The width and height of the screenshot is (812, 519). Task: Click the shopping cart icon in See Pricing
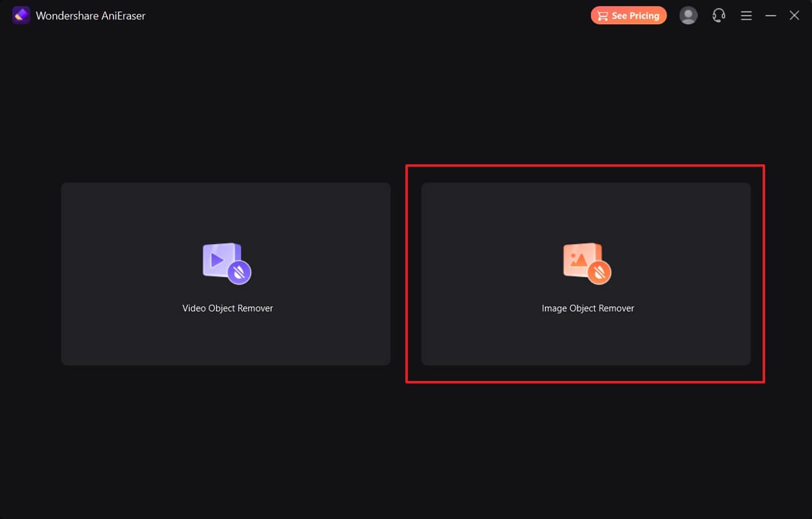click(x=602, y=16)
